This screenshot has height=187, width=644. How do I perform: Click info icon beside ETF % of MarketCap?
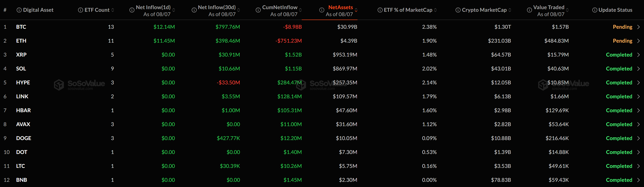[380, 10]
